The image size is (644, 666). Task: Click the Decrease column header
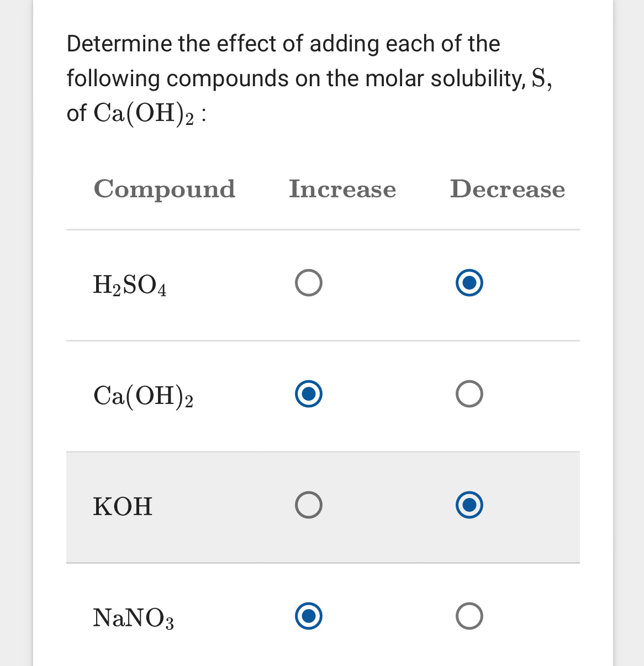point(507,190)
